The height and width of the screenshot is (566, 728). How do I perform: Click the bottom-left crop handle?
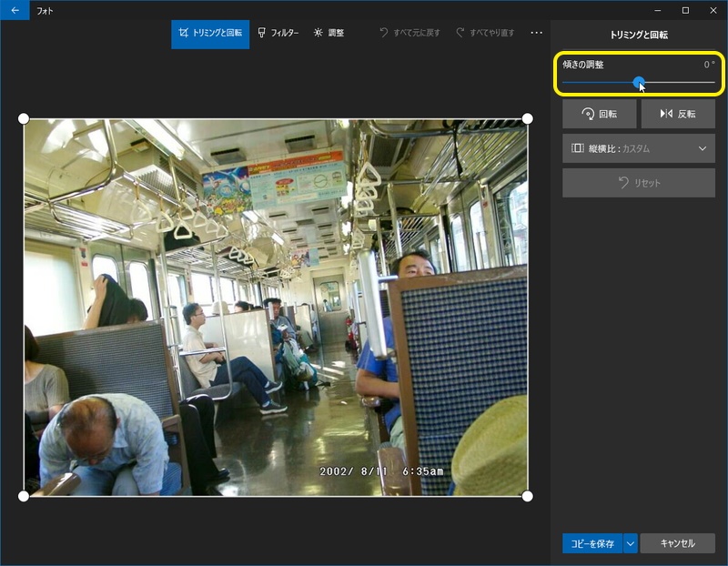(24, 496)
